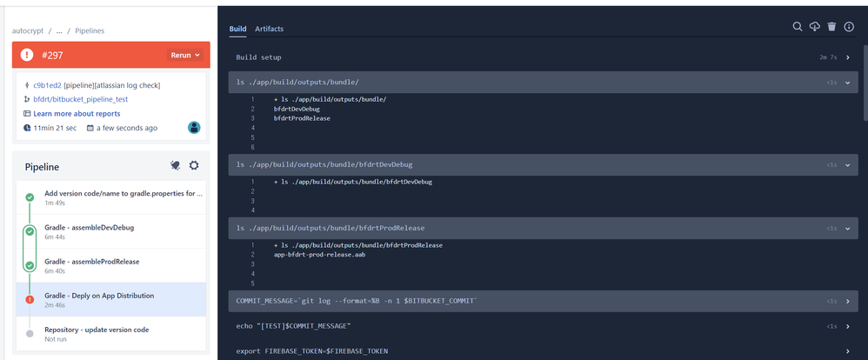Open pipeline settings gear icon
868x360 pixels.
coord(194,165)
